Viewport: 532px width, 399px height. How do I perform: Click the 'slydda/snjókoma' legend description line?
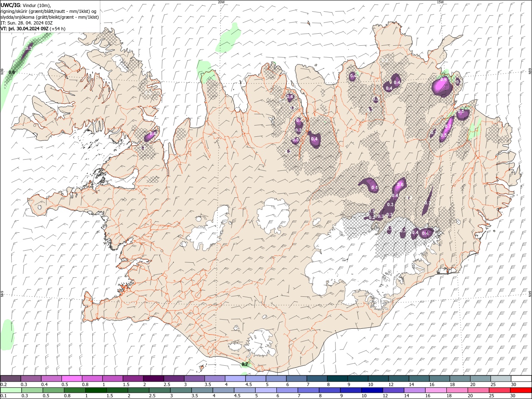(50, 17)
